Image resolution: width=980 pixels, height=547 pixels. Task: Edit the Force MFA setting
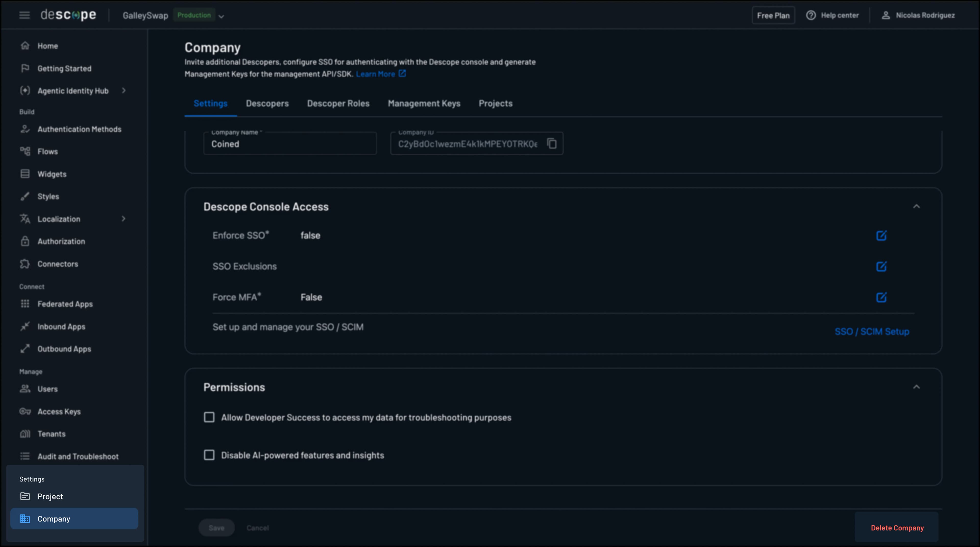click(881, 297)
